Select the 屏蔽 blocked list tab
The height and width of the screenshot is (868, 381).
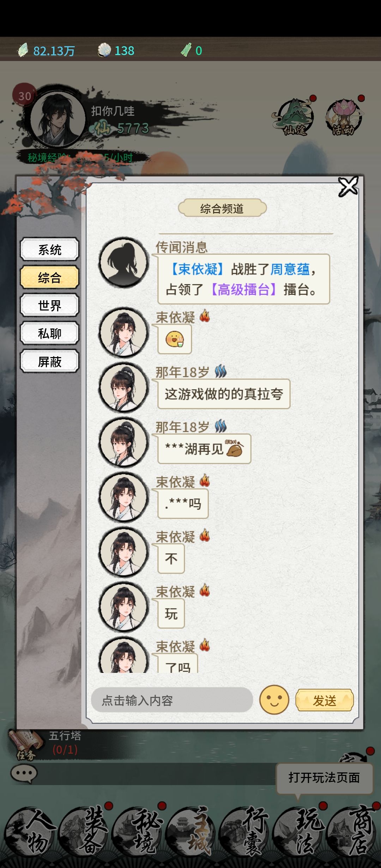click(x=49, y=362)
